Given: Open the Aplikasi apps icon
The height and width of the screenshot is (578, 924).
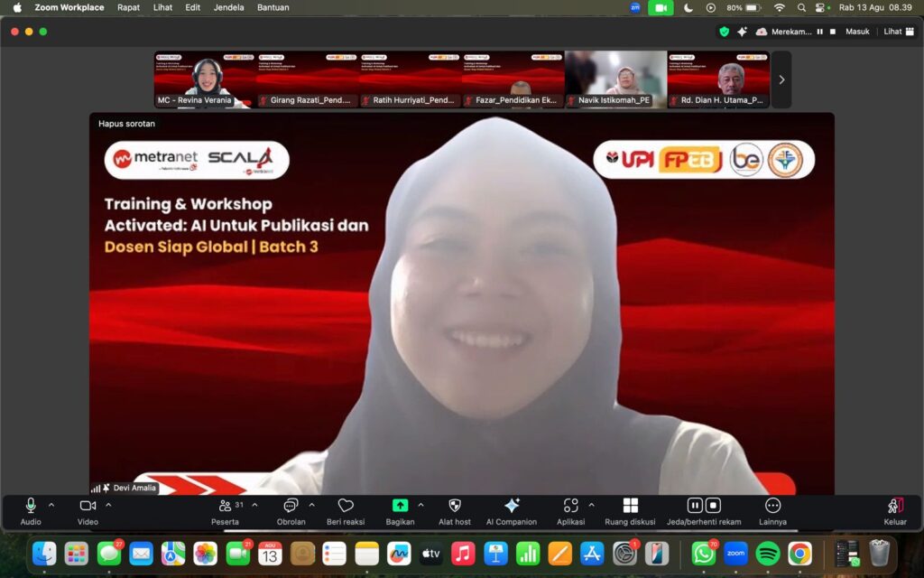Looking at the screenshot, I should tap(570, 506).
